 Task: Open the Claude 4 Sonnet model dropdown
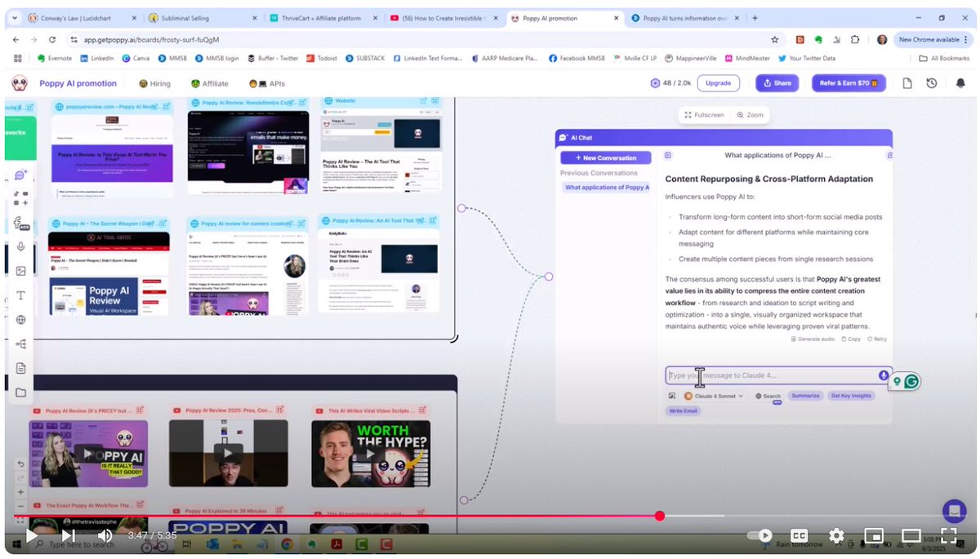point(714,396)
